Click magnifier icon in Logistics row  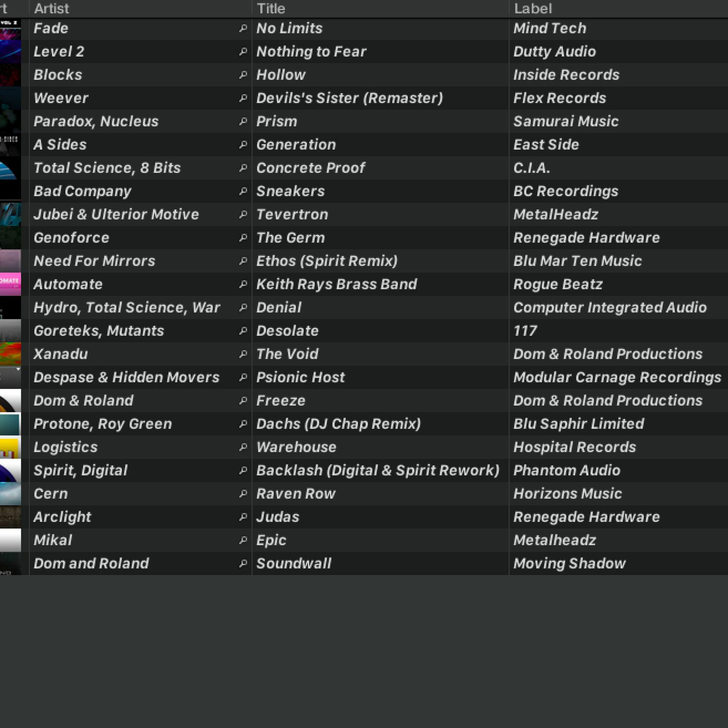click(243, 447)
